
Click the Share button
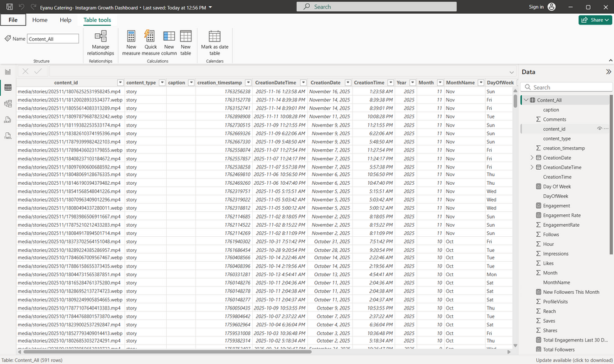click(x=595, y=20)
